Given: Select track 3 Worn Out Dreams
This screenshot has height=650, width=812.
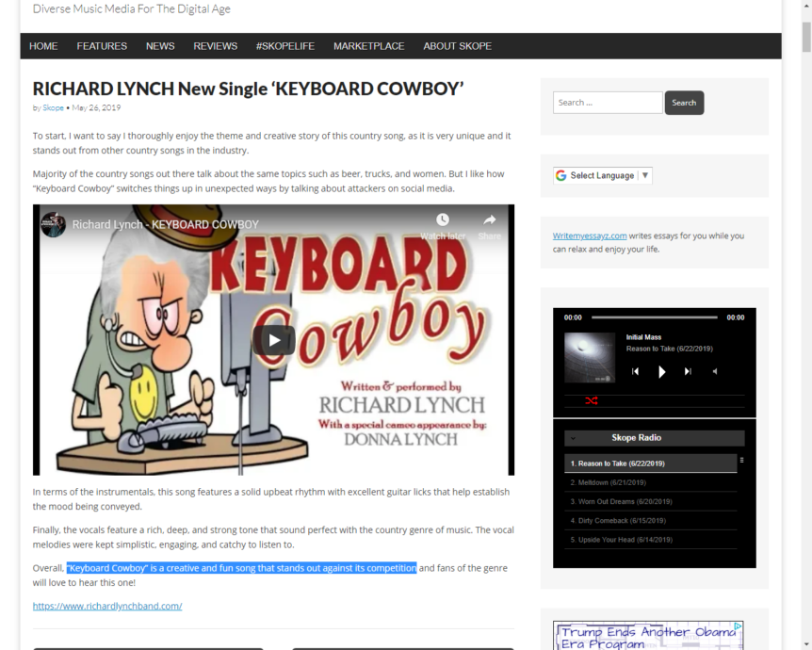Looking at the screenshot, I should (650, 501).
